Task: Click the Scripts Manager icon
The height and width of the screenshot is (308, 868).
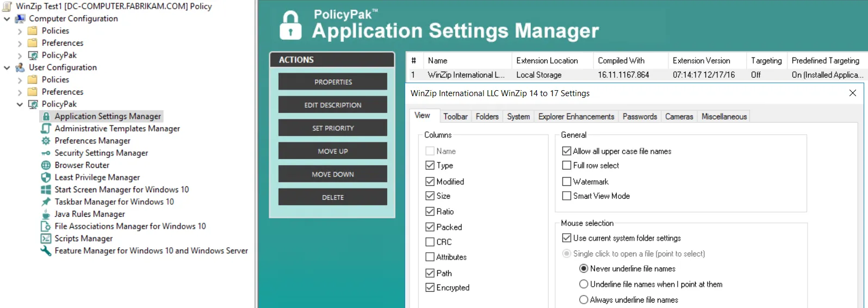Action: (x=46, y=238)
